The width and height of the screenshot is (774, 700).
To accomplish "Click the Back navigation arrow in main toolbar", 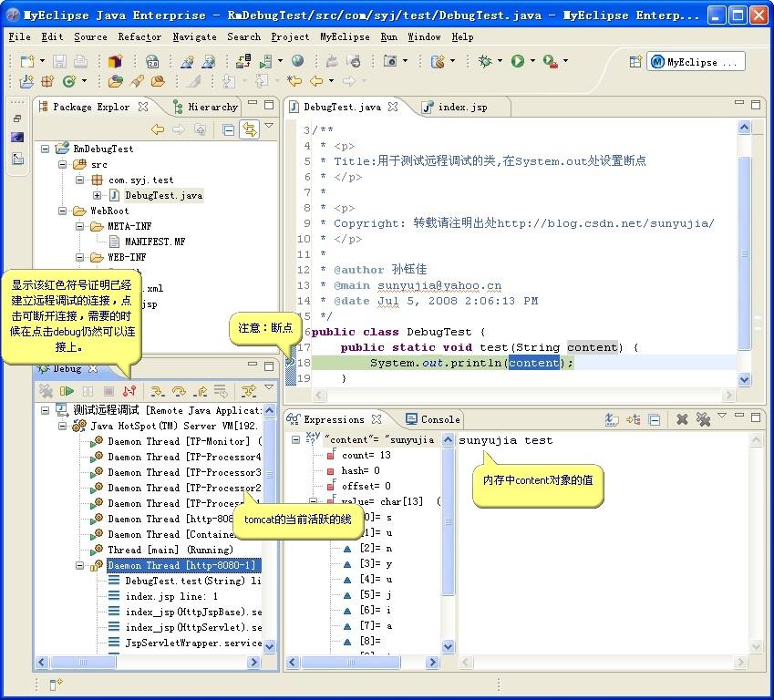I will [316, 80].
